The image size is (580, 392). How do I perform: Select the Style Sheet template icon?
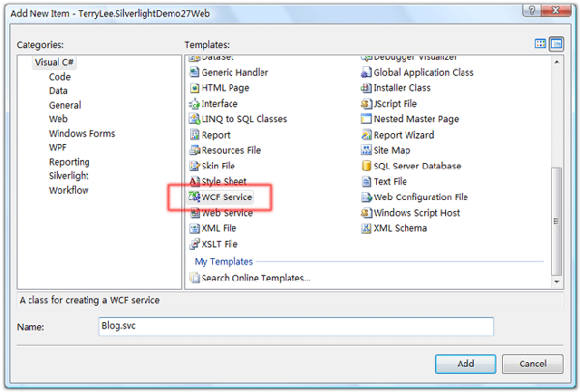coord(194,182)
